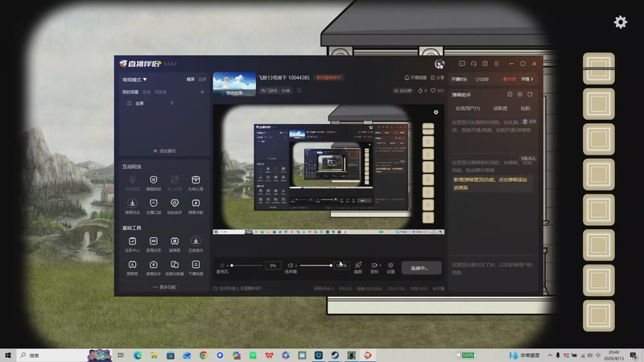Screen dimensions: 644x362
Task: Open the 如何快速上手直播伴侣? help link
Action: [237, 289]
